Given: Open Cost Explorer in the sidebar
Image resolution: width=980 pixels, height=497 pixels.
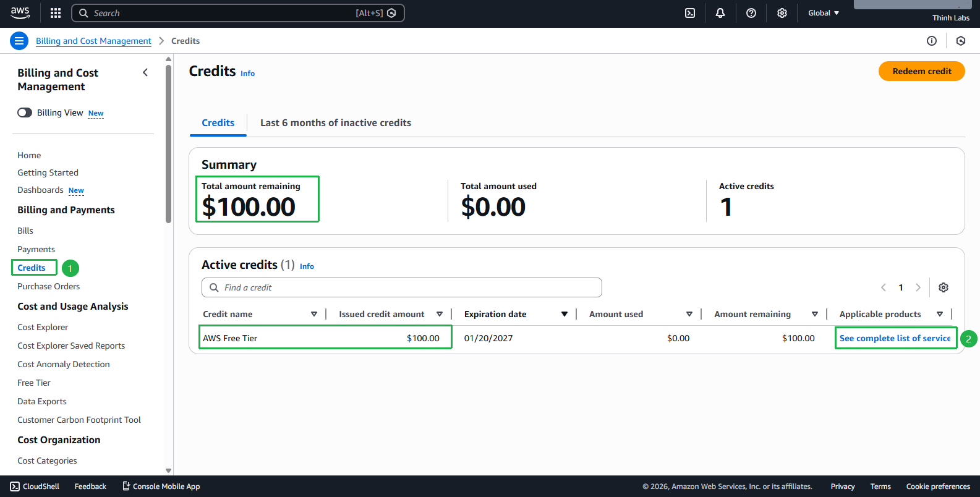Looking at the screenshot, I should coord(43,327).
